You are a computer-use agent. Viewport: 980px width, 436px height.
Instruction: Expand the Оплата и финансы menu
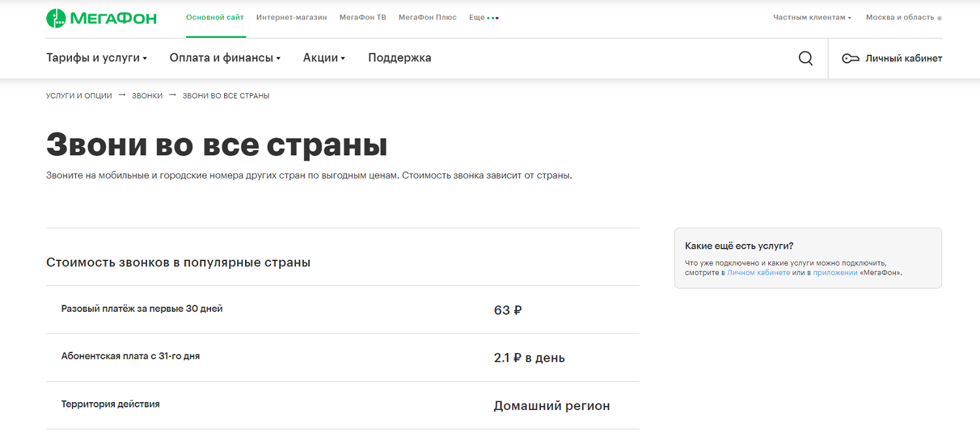click(225, 57)
